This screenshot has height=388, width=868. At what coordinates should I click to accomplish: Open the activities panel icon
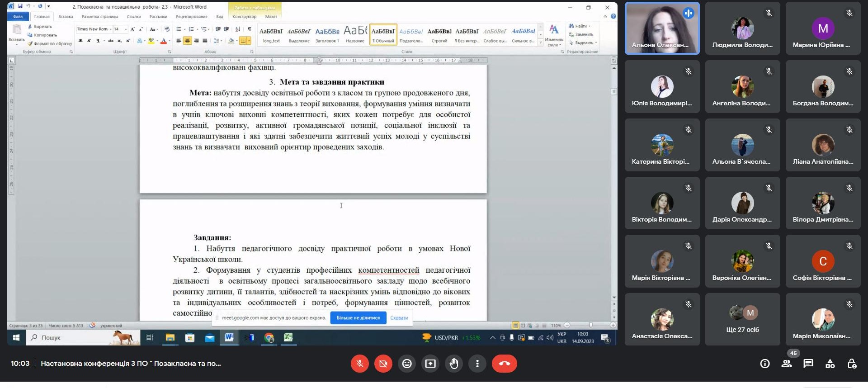click(830, 364)
